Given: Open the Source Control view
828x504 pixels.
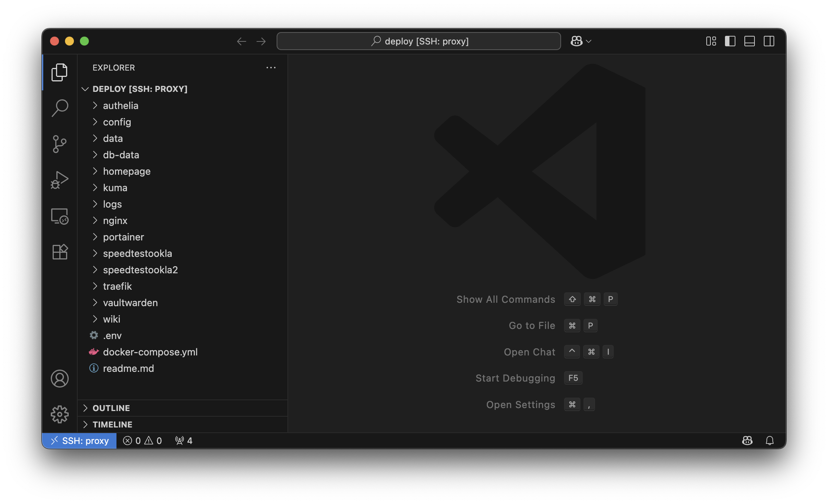Looking at the screenshot, I should point(60,144).
